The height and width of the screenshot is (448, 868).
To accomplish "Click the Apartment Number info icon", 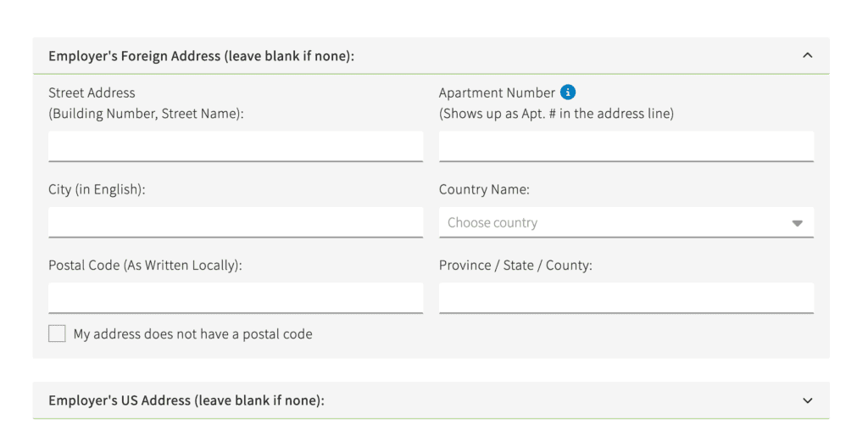I will [569, 92].
